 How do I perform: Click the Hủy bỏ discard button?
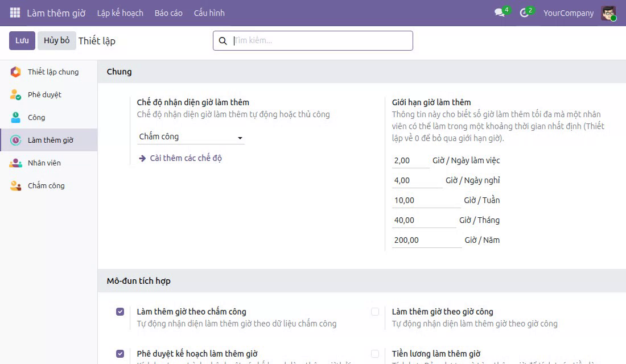(57, 41)
